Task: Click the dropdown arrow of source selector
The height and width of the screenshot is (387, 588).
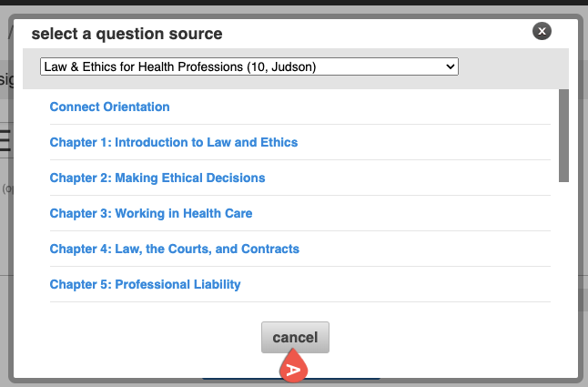Action: [x=450, y=66]
